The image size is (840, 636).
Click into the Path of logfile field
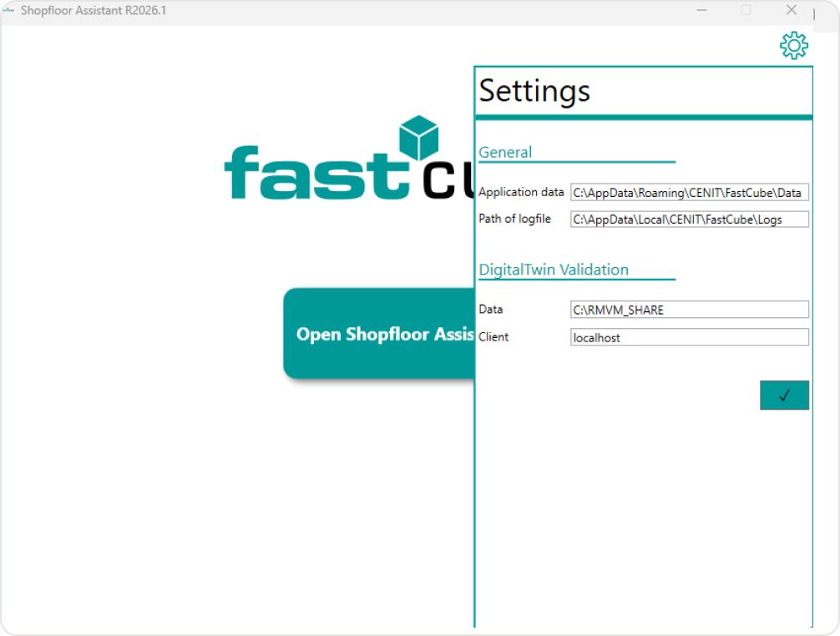click(689, 220)
